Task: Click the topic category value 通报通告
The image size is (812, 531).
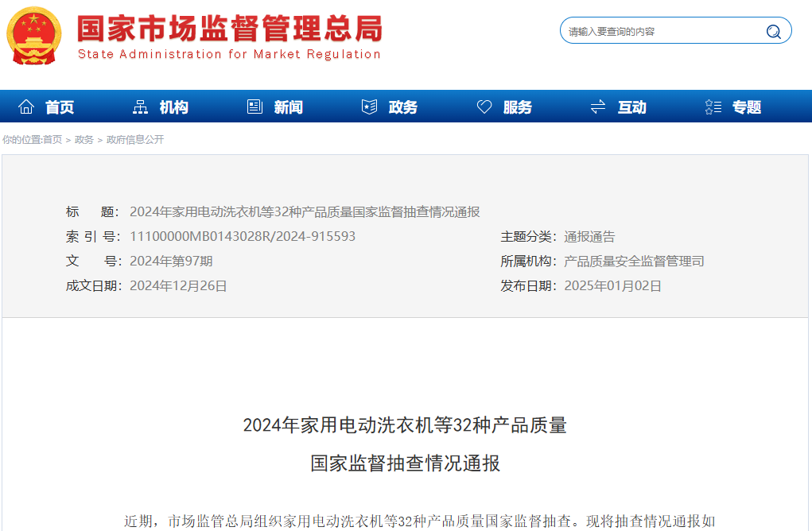Action: [x=589, y=237]
